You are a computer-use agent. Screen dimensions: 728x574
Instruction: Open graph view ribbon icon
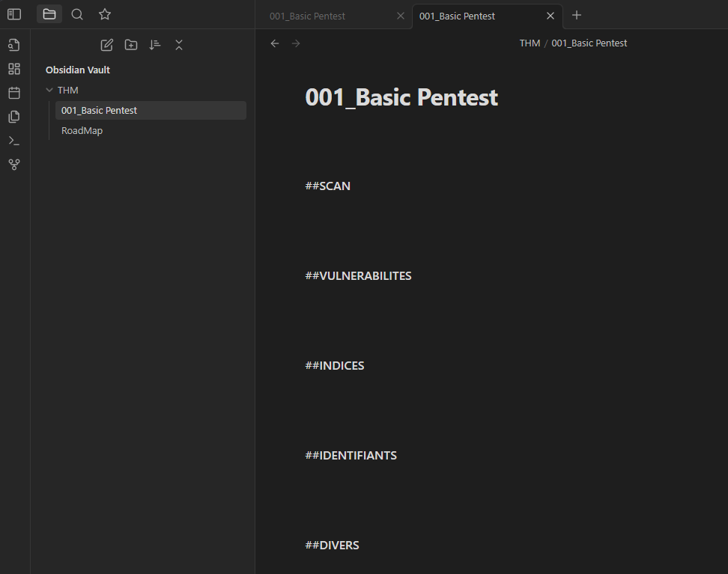pos(14,164)
